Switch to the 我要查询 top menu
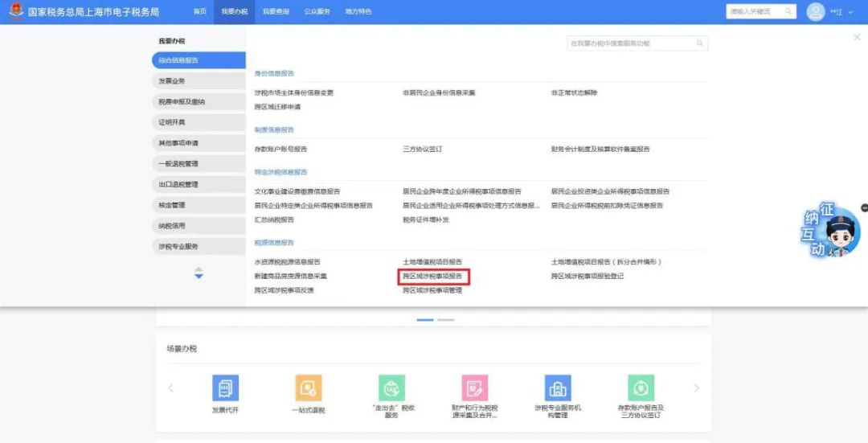Screen dimensions: 868x443 275,11
